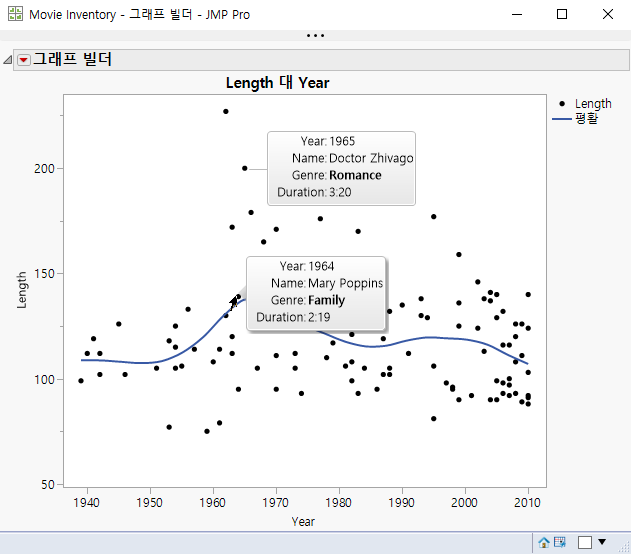Click the JMP window icon in title bar

point(15,14)
